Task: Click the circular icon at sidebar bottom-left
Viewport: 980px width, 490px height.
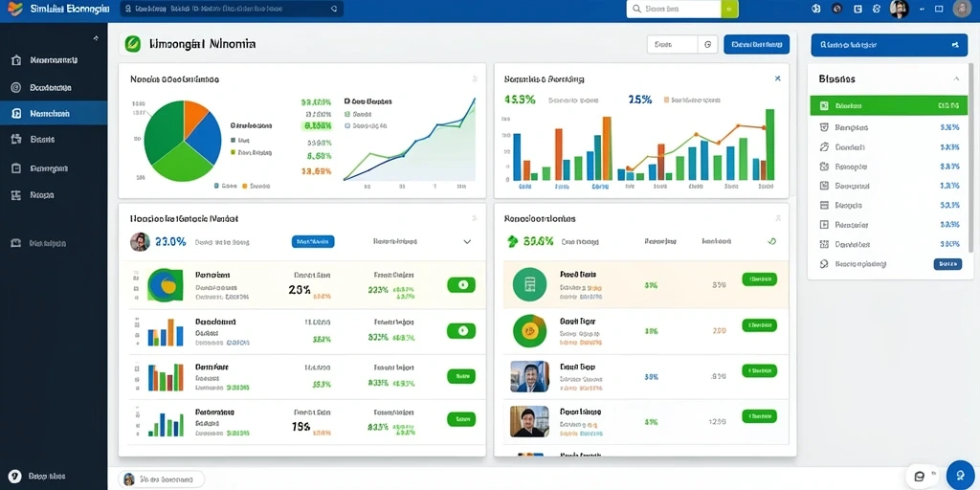Action: point(16,477)
